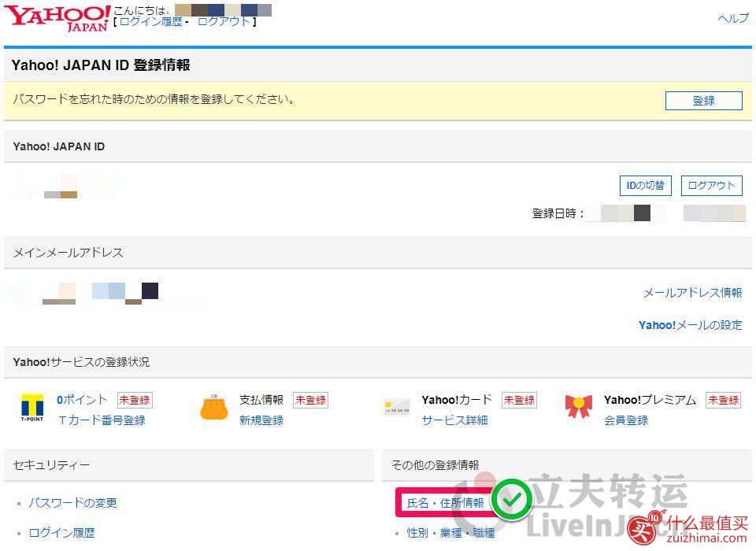
Task: Click 未登録 badge next to Yahoo!カード
Action: [519, 400]
